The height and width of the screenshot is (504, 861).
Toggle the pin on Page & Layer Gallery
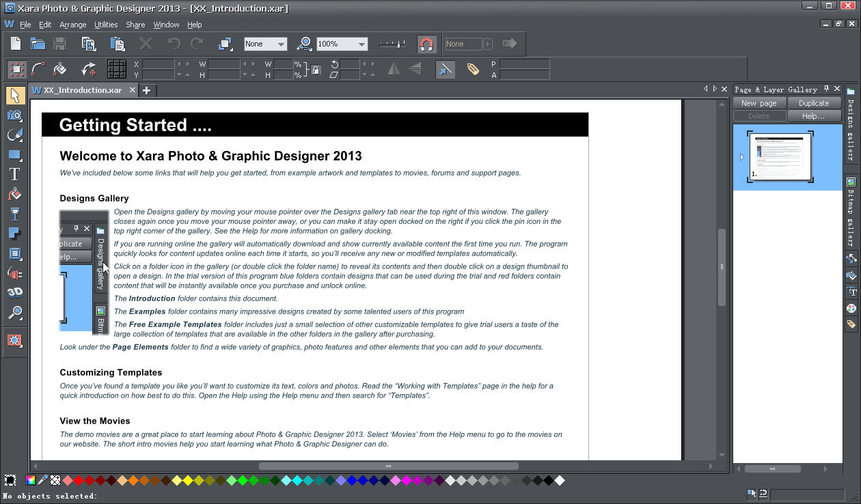coord(826,89)
